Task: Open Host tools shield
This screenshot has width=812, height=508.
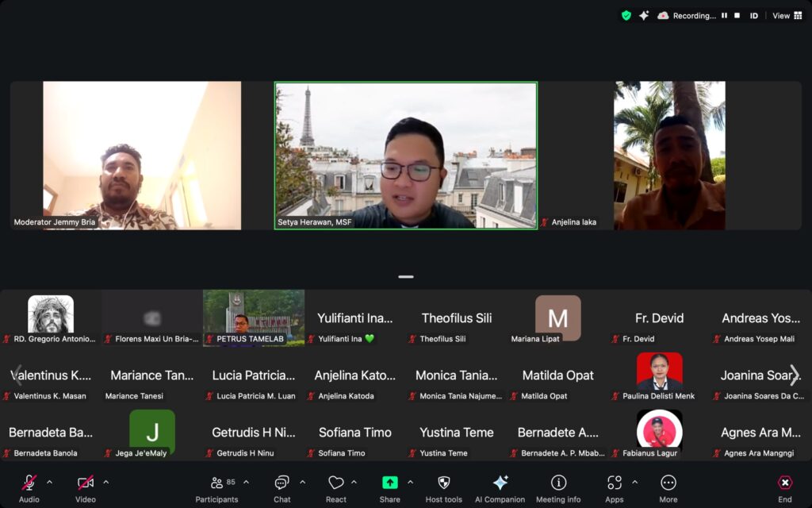Action: (443, 483)
